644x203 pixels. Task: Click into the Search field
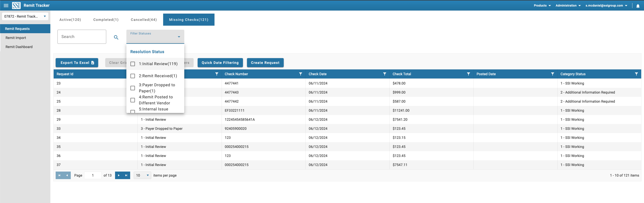point(82,37)
